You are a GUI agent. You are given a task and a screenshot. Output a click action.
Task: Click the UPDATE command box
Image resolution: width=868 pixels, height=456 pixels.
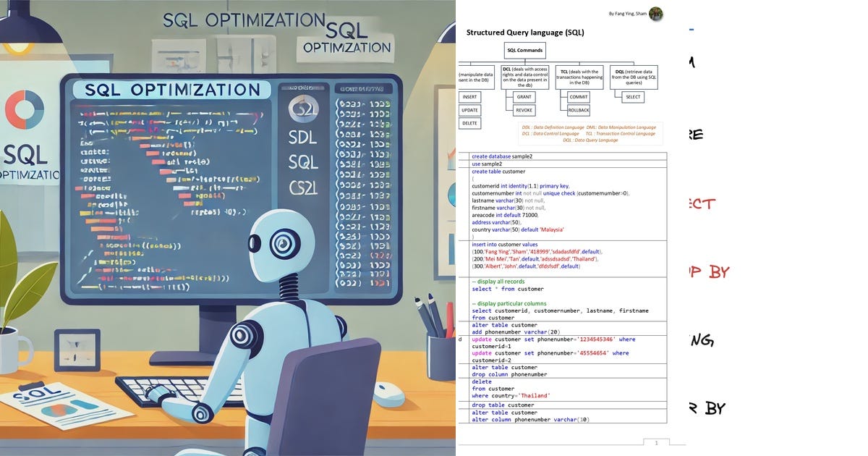pos(470,110)
